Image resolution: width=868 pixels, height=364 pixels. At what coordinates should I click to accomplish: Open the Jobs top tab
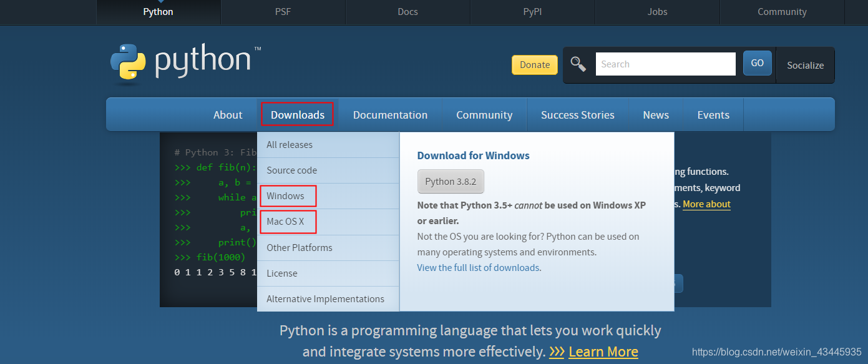(x=658, y=12)
